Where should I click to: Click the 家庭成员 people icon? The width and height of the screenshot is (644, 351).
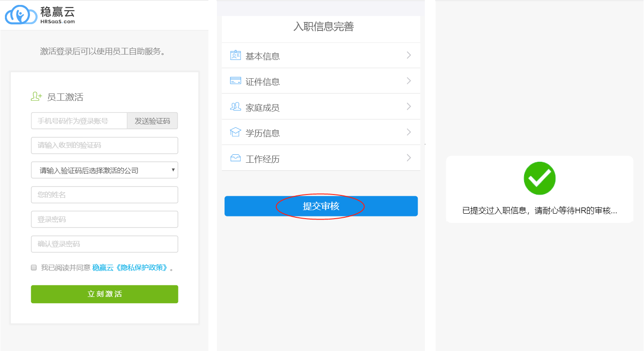coord(235,106)
